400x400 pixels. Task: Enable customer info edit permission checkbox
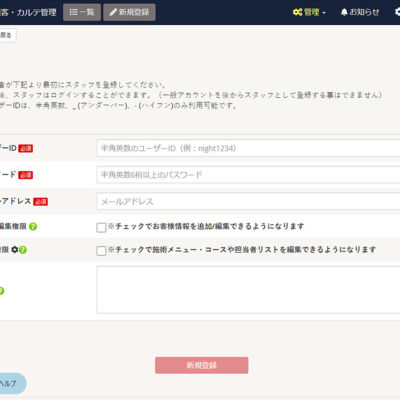(101, 228)
